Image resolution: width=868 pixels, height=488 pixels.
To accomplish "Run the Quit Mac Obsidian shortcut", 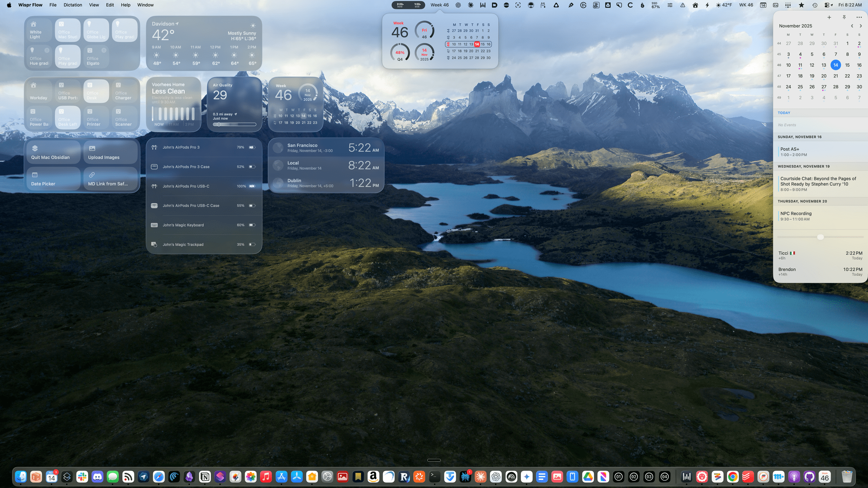I will tap(53, 152).
